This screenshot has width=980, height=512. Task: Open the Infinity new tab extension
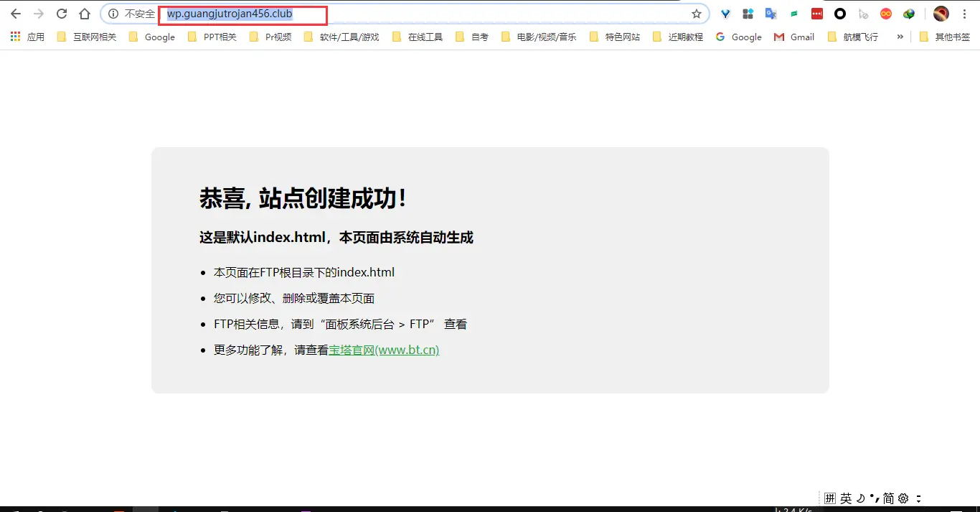coord(885,13)
